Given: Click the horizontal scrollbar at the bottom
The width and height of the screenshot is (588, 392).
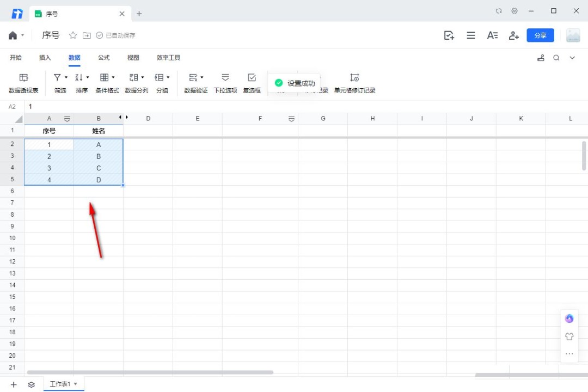Looking at the screenshot, I should pos(150,372).
